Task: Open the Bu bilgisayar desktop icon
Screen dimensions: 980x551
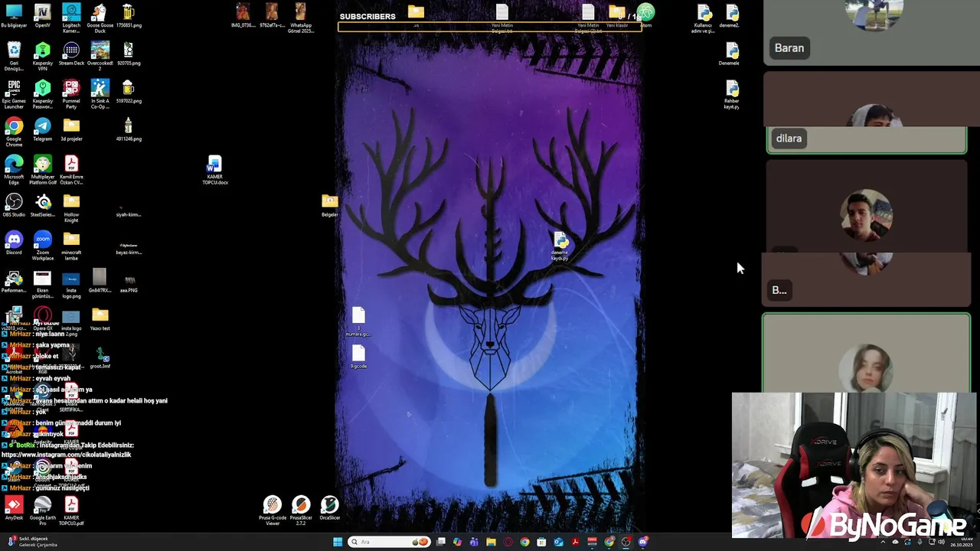Action: [x=14, y=16]
